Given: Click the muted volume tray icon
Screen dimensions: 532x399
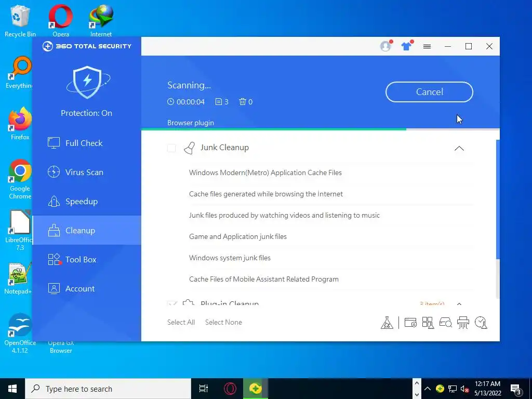Looking at the screenshot, I should point(465,389).
